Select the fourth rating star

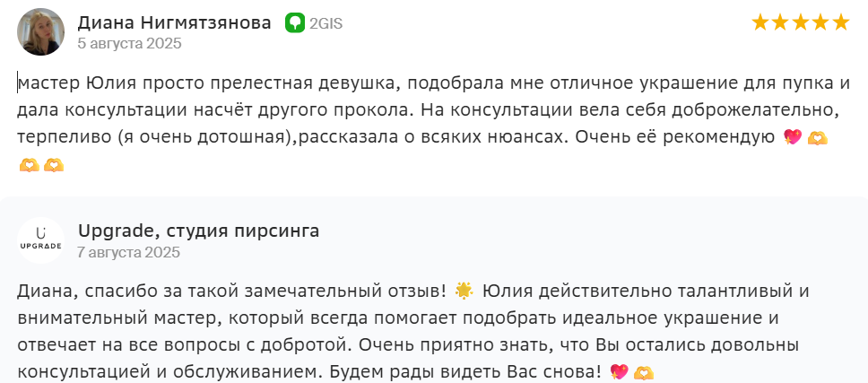[x=820, y=22]
